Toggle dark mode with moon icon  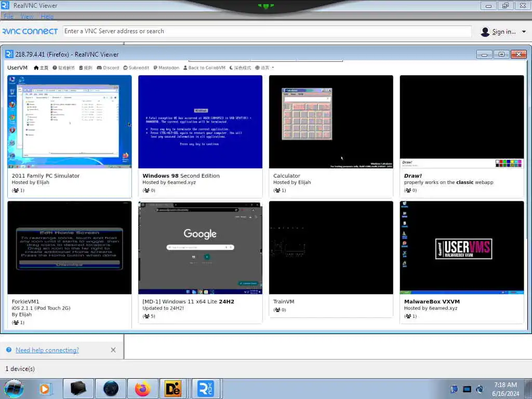(240, 68)
